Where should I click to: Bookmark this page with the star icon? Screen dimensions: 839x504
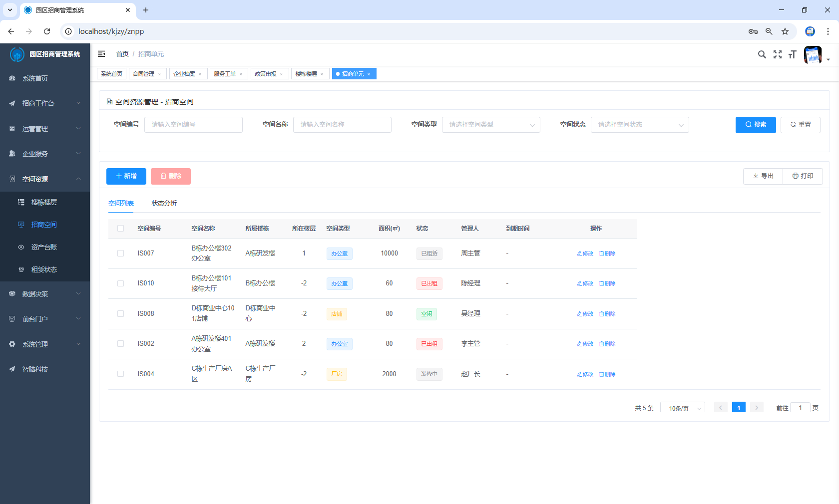pos(785,31)
